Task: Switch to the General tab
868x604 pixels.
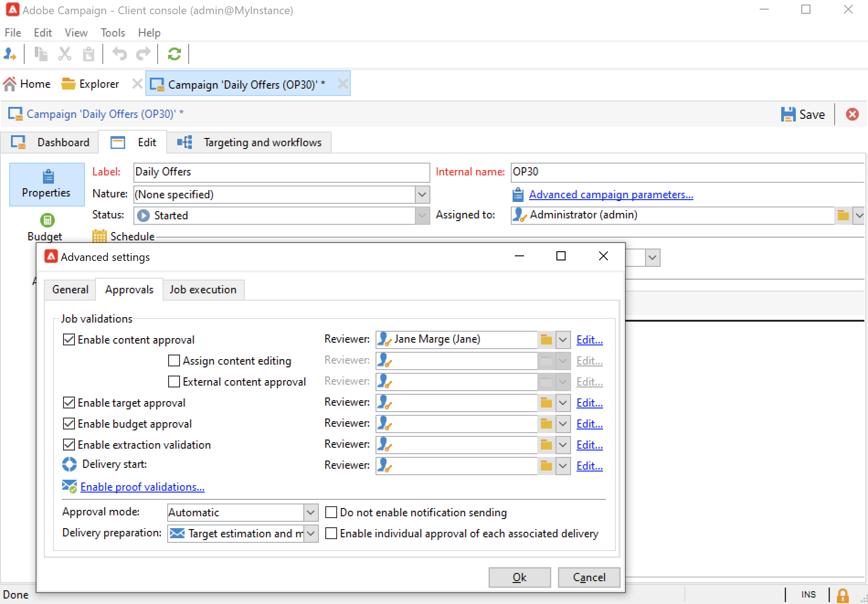Action: [70, 290]
